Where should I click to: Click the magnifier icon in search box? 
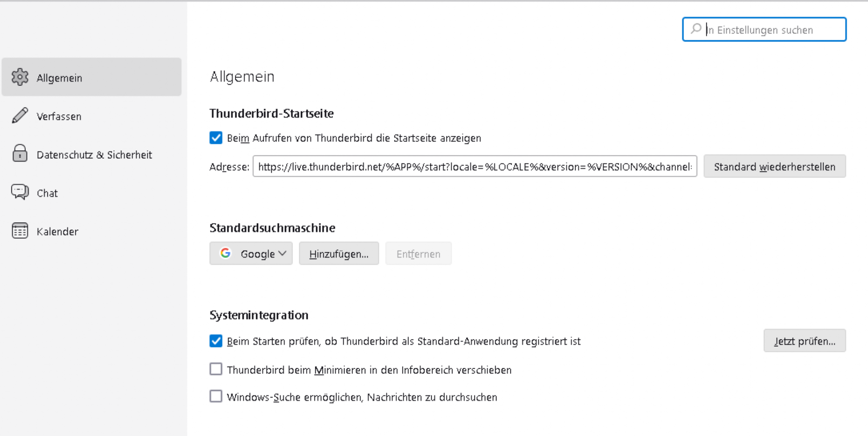[x=696, y=29]
